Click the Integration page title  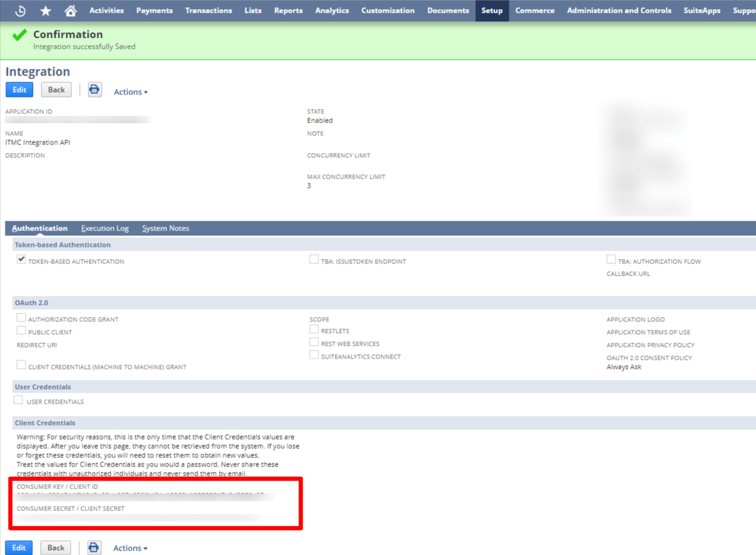pos(38,71)
